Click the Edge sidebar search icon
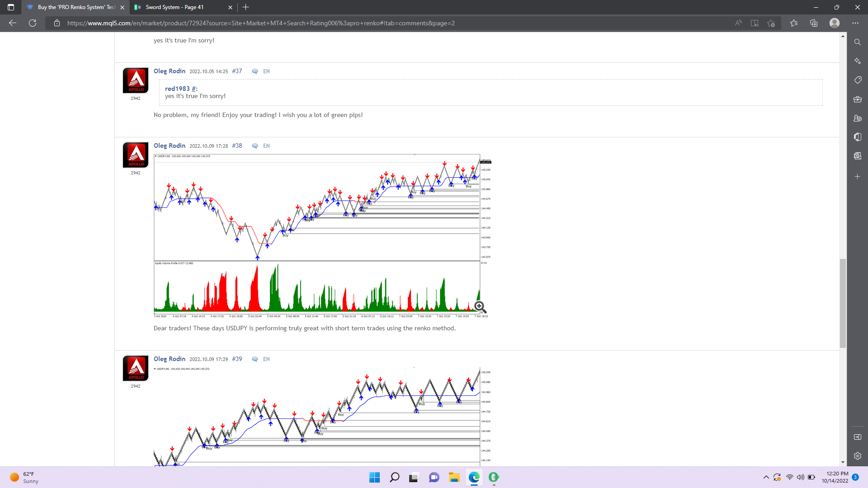868x488 pixels. [x=857, y=42]
